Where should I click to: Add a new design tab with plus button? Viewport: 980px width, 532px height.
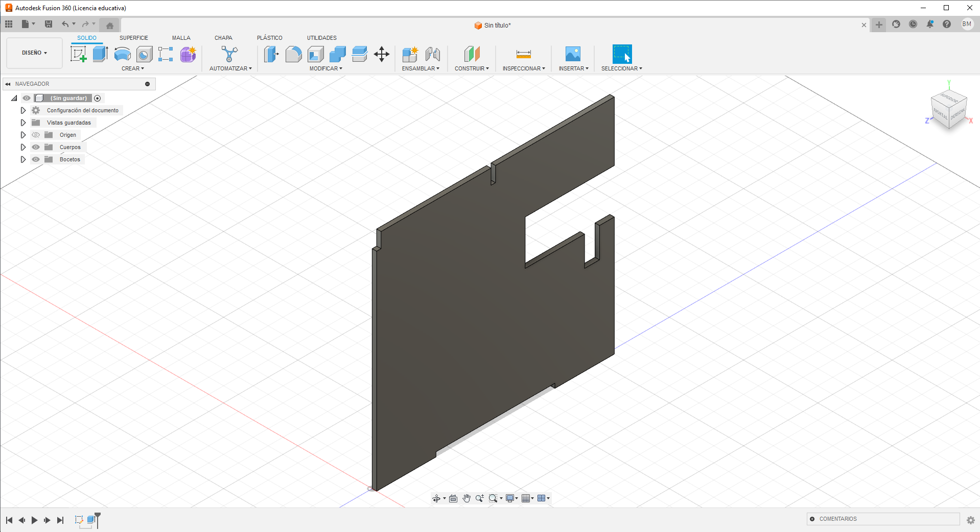879,25
